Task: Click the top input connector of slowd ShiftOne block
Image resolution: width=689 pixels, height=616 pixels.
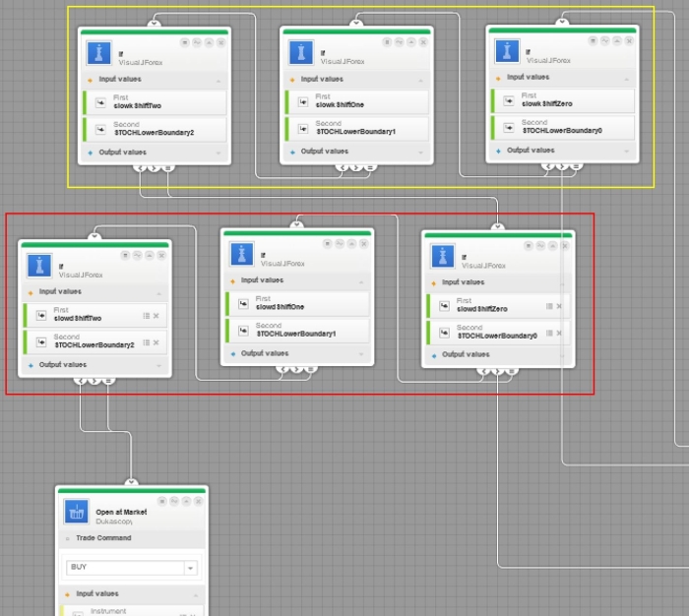Action: click(297, 225)
